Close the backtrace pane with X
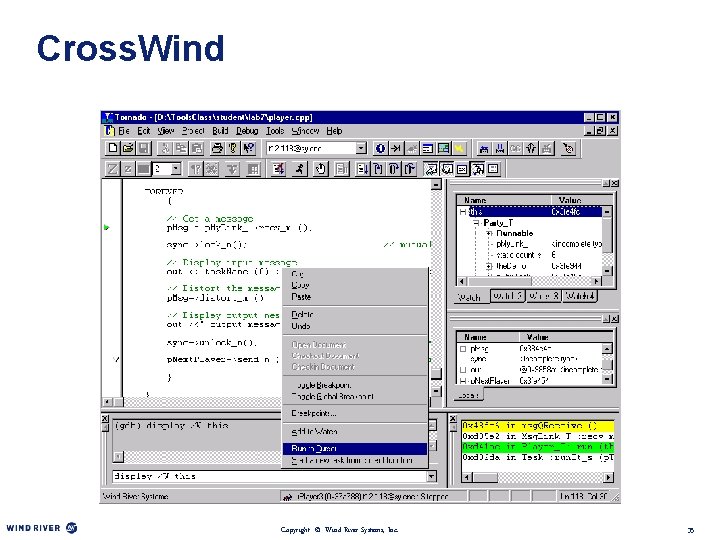 click(x=453, y=418)
